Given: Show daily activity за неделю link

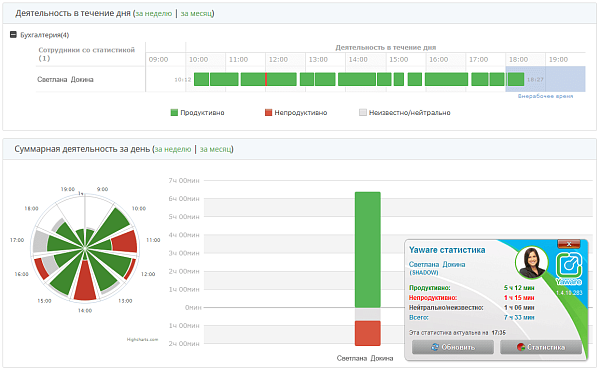Looking at the screenshot, I should tap(154, 13).
